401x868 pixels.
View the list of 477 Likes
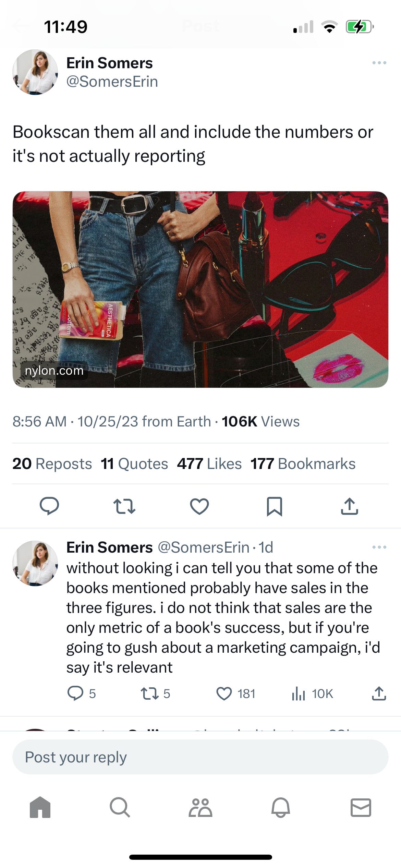coord(209,463)
